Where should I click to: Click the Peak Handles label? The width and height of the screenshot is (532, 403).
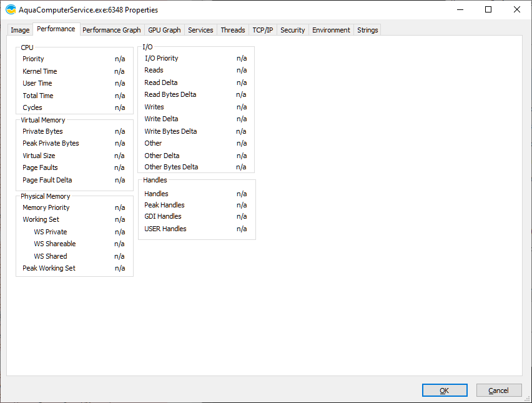(x=165, y=205)
